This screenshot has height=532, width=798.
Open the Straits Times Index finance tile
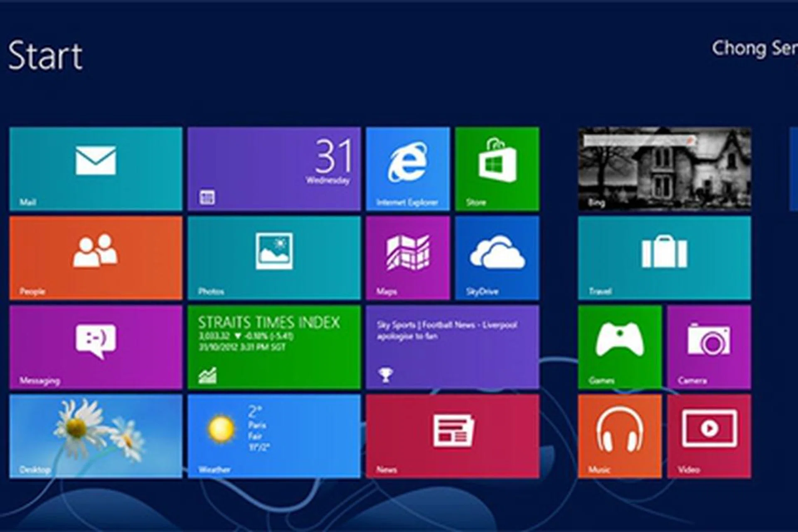274,347
